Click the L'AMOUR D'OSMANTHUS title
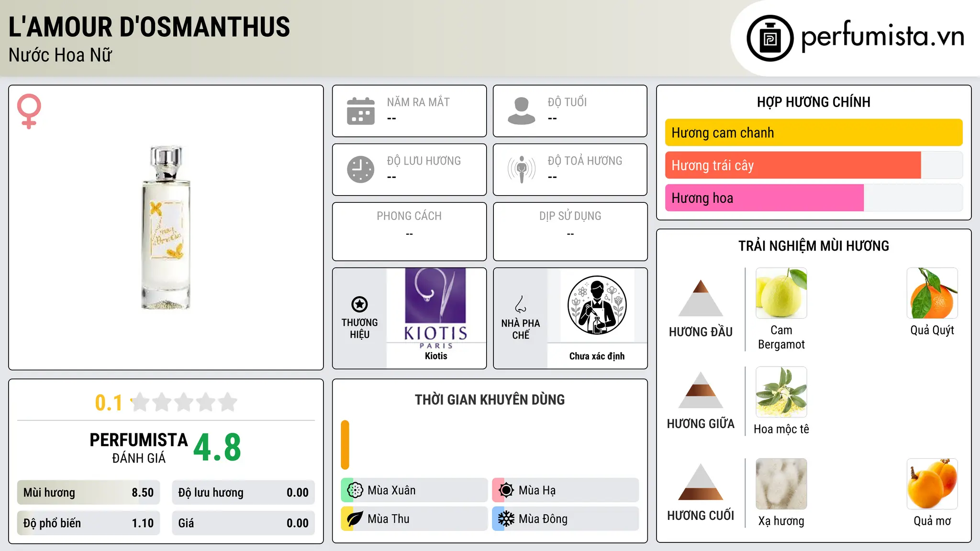This screenshot has width=980, height=551. [149, 27]
